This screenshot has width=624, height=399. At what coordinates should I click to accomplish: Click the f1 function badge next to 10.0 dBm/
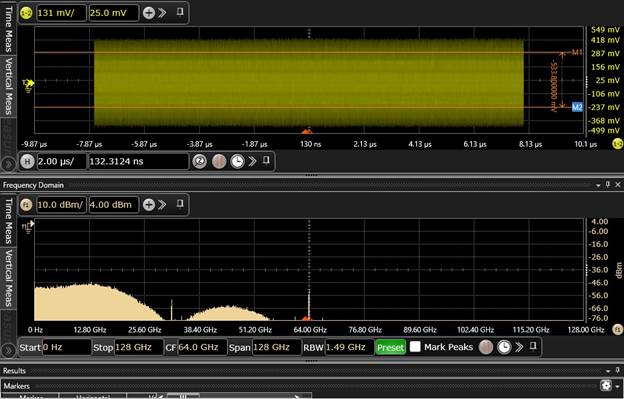pyautogui.click(x=26, y=205)
